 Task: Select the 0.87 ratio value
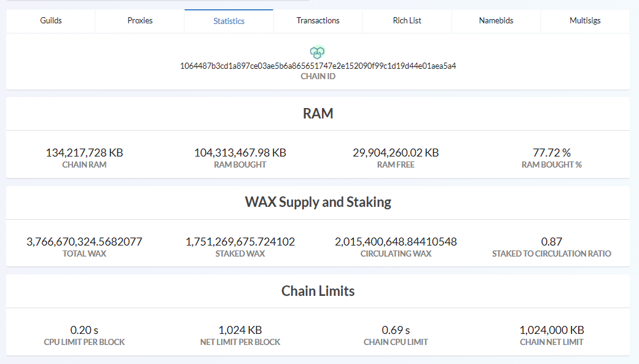point(552,242)
